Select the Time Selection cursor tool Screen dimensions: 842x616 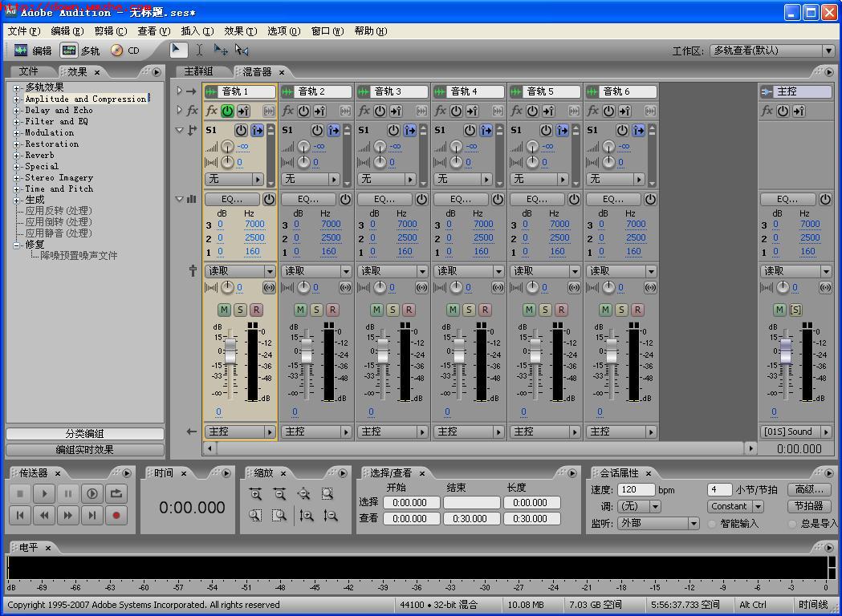[199, 50]
